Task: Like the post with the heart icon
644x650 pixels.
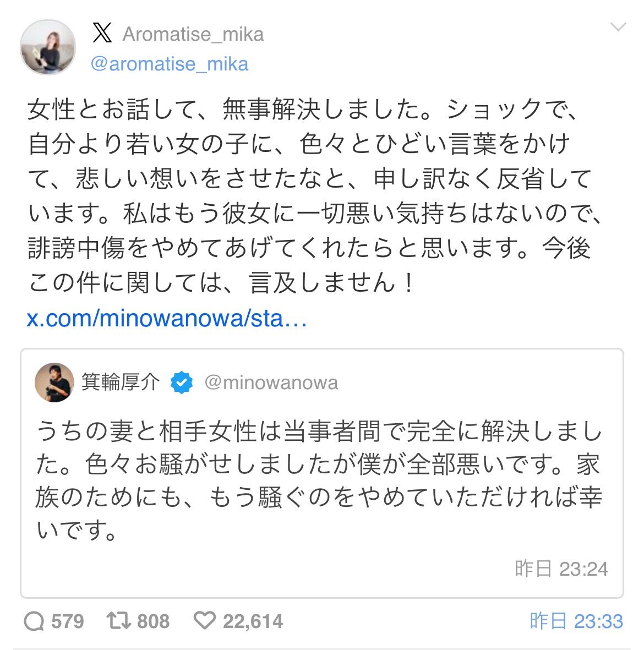Action: pyautogui.click(x=205, y=621)
